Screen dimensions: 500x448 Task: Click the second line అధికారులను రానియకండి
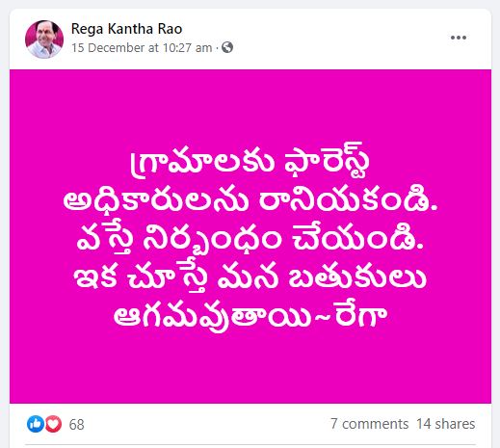tap(250, 199)
